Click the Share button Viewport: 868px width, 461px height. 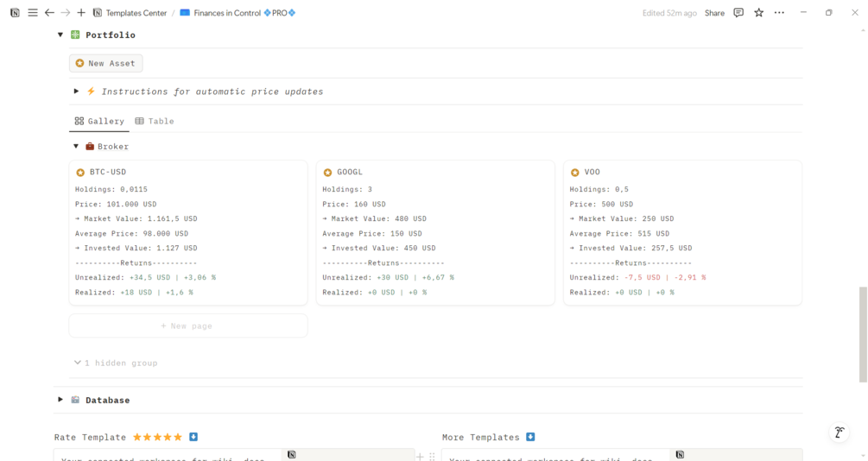click(714, 13)
